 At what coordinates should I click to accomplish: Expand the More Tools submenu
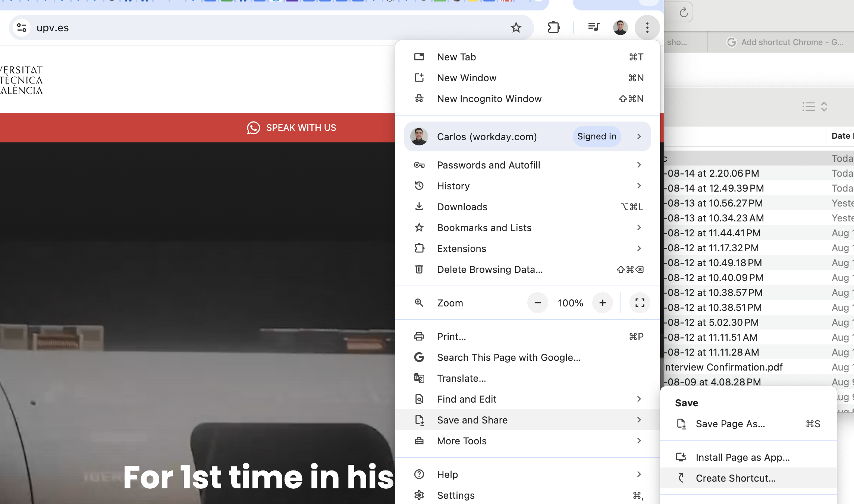(639, 441)
